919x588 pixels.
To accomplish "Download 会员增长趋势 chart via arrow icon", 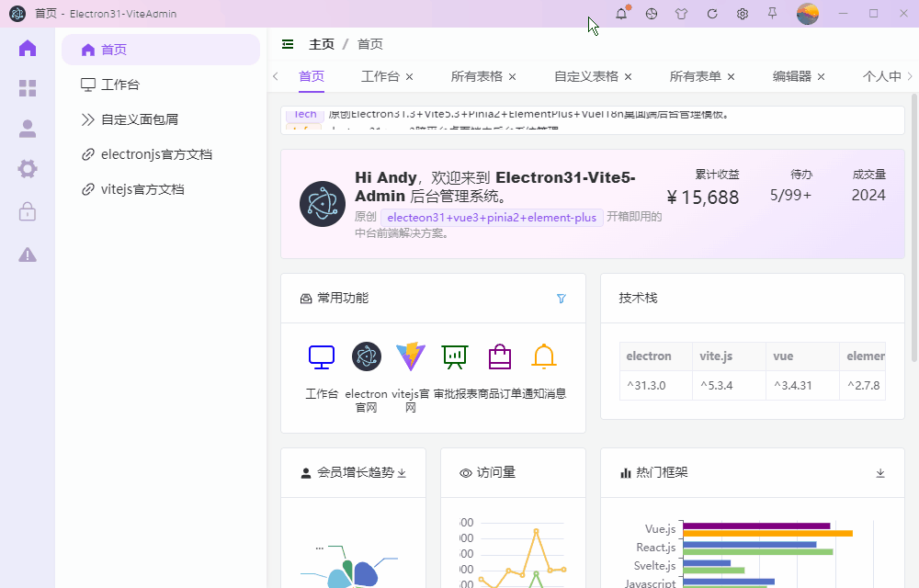I will (402, 472).
